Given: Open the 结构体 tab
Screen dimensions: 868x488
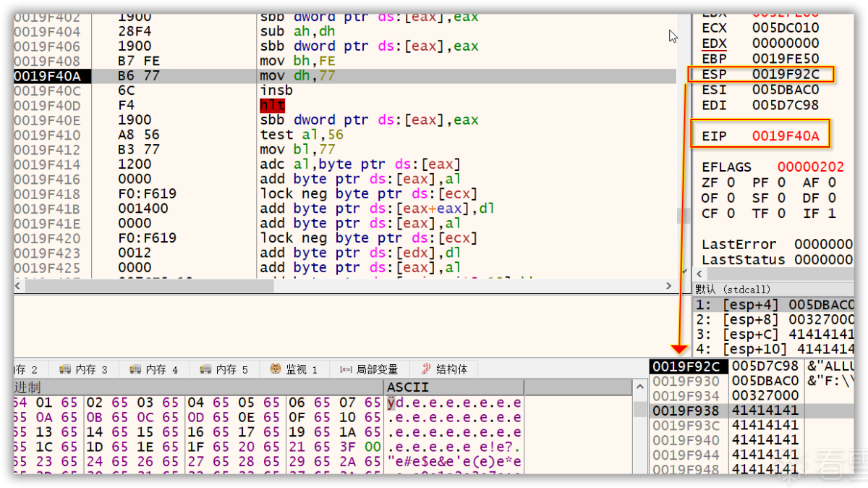Looking at the screenshot, I should coord(444,369).
